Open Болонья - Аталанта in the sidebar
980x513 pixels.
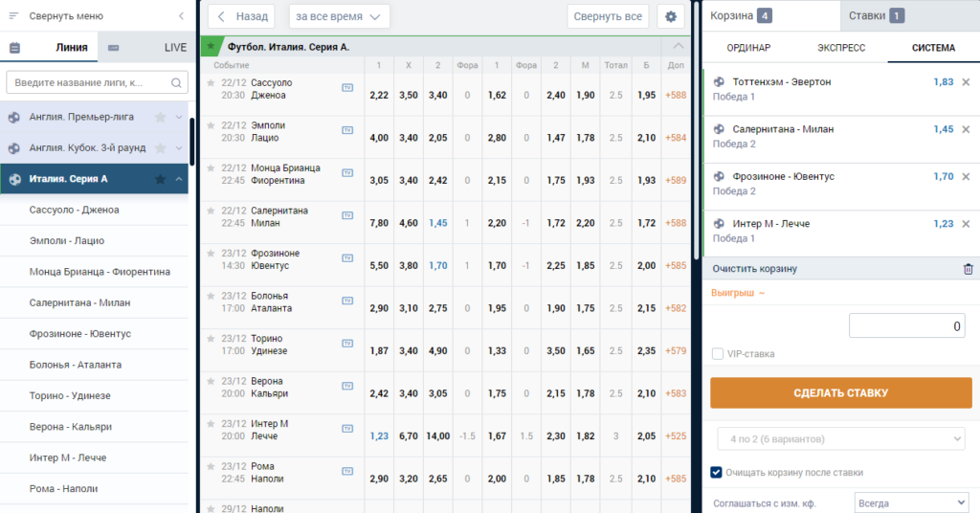76,365
